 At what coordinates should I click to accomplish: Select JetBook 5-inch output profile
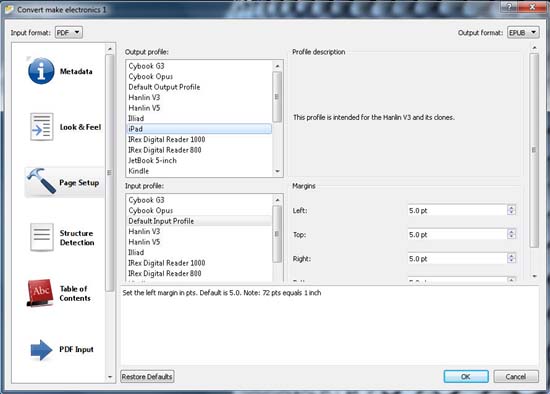pos(199,161)
